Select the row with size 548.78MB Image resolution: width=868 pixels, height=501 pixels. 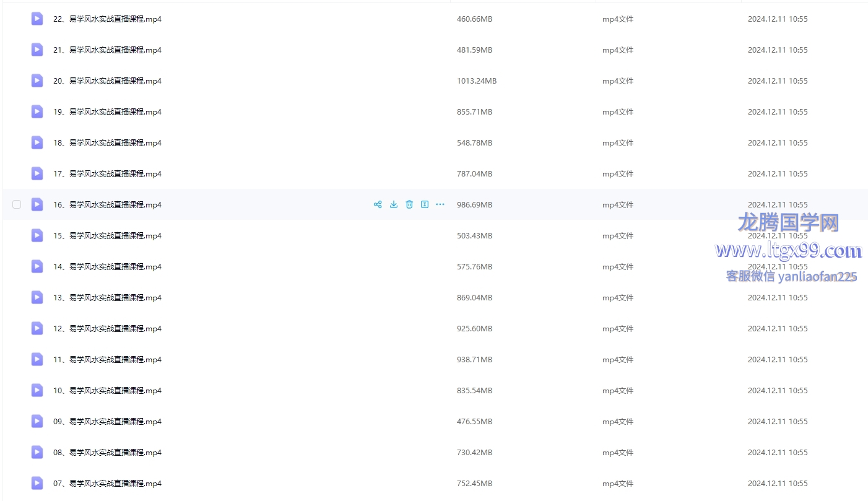point(435,142)
